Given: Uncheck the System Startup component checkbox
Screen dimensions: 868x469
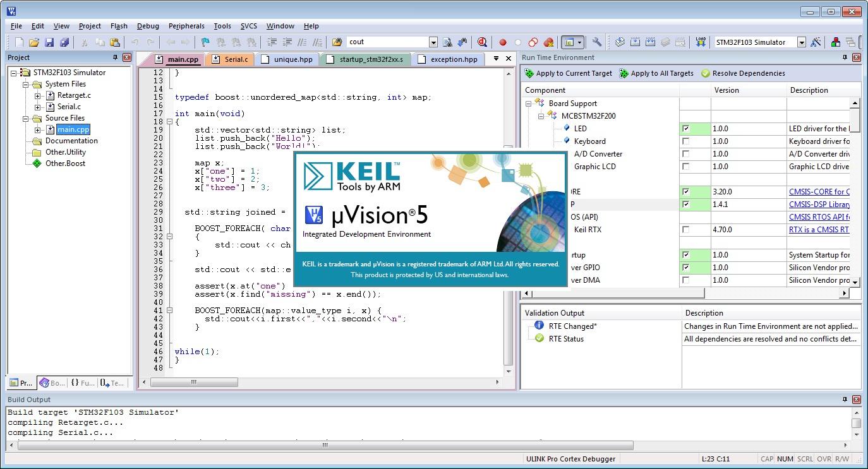Looking at the screenshot, I should point(685,255).
